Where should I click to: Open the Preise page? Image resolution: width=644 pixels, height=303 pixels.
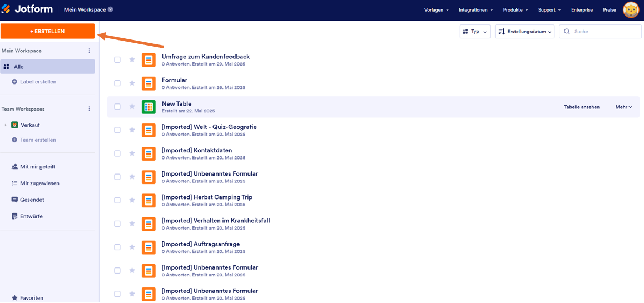(610, 10)
